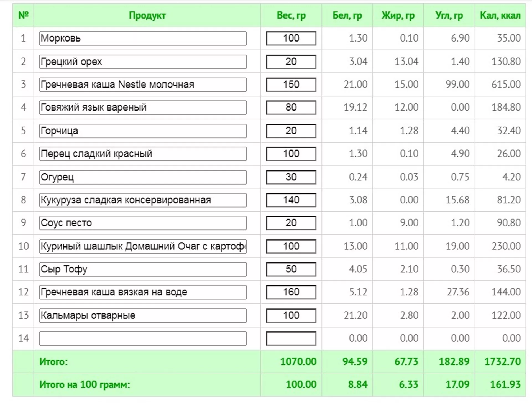Screen dimensions: 532x403
Task: Click the weight field showing 150
Action: point(291,85)
